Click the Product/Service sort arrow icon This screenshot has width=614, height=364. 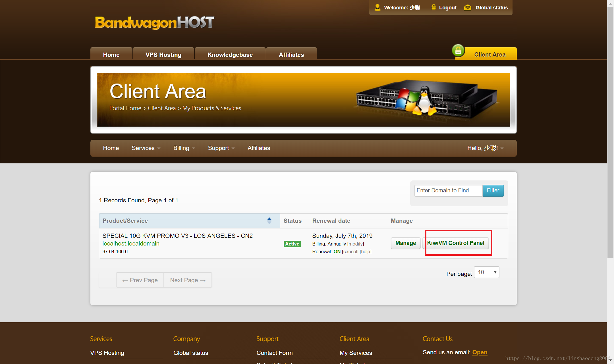coord(269,221)
